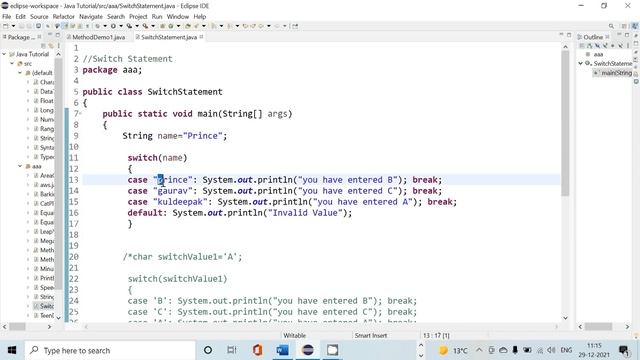Open Task View in the taskbar

click(231, 350)
